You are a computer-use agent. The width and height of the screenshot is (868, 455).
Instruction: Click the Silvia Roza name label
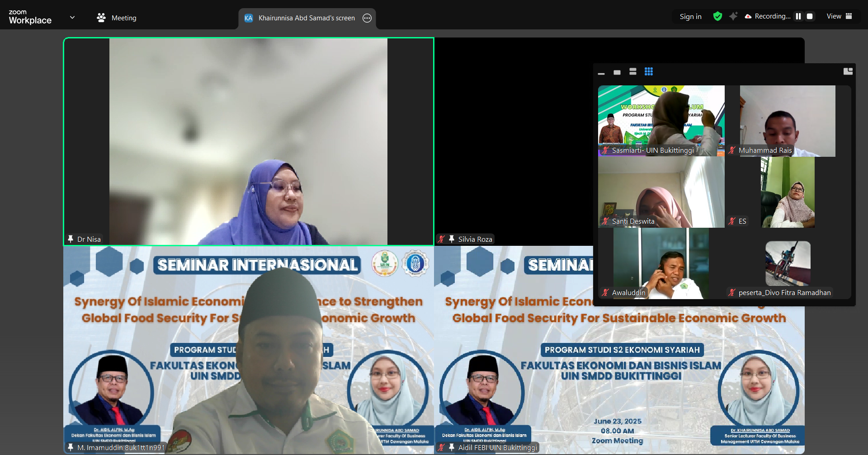coord(475,239)
